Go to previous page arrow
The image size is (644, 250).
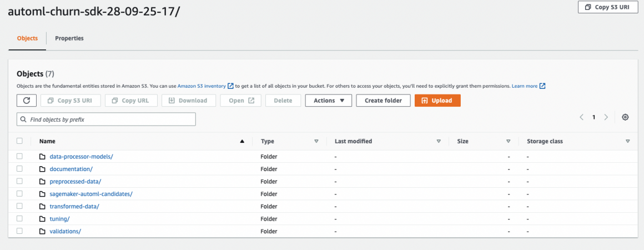(x=581, y=117)
